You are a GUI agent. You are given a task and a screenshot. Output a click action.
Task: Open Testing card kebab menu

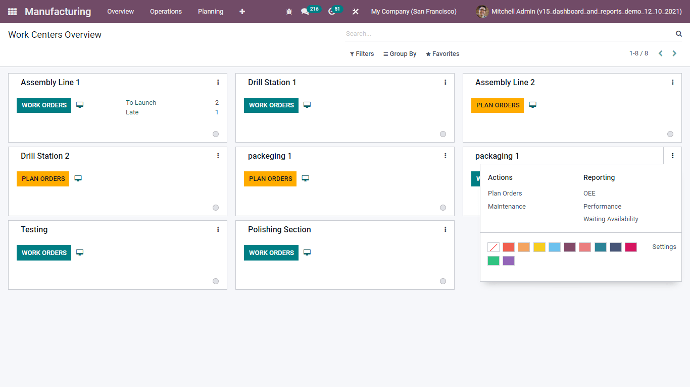218,229
